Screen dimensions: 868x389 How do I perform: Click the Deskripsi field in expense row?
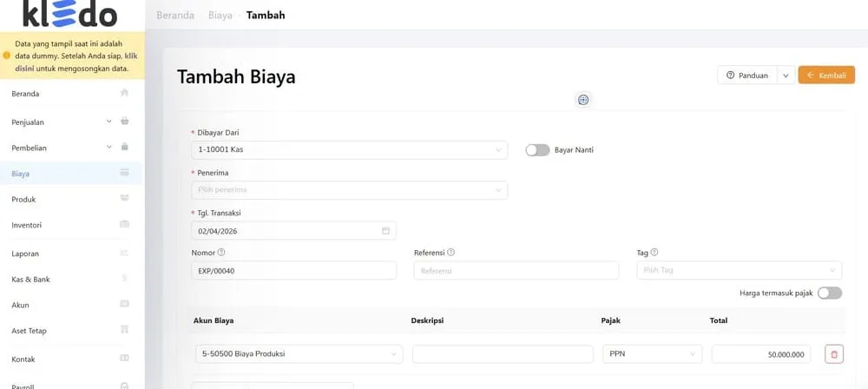coord(503,354)
